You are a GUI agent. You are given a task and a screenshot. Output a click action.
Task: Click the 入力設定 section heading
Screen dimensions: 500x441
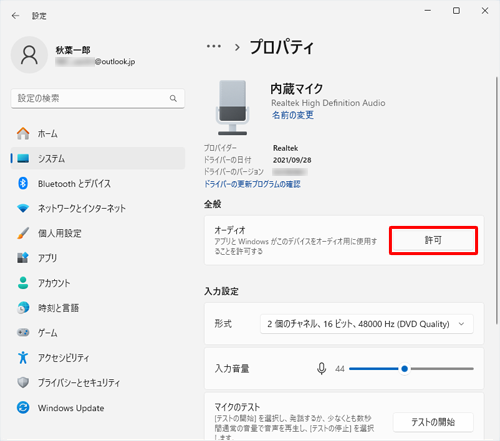coord(221,291)
